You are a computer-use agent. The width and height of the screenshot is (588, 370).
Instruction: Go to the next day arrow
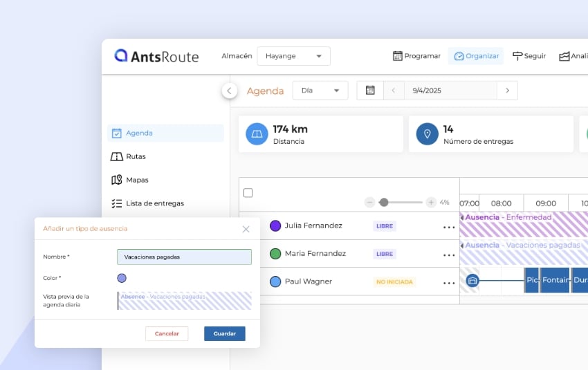click(507, 91)
